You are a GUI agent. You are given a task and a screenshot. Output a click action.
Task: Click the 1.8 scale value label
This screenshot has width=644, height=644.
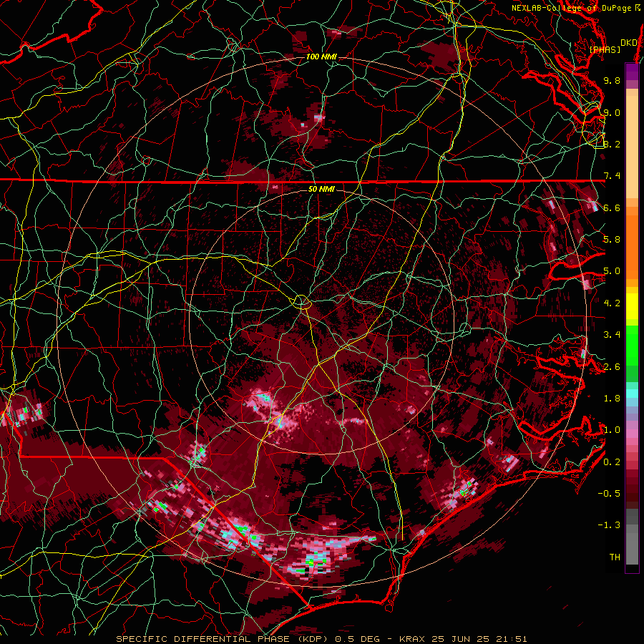pos(612,399)
